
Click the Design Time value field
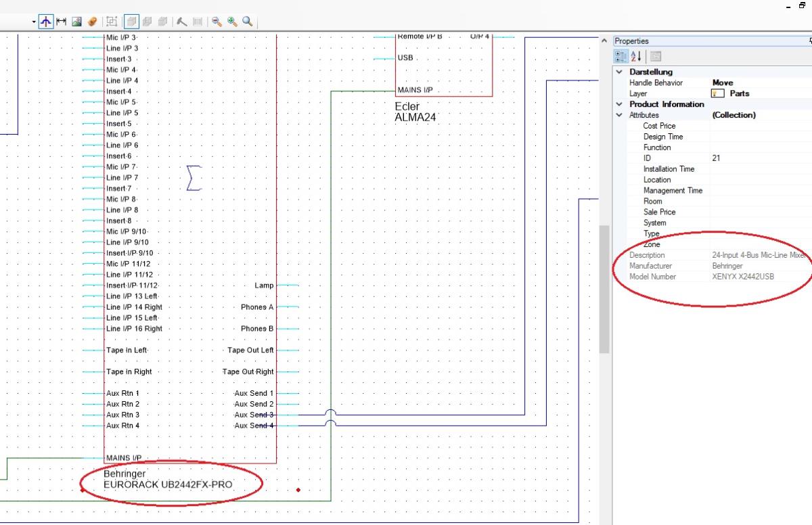coord(761,137)
